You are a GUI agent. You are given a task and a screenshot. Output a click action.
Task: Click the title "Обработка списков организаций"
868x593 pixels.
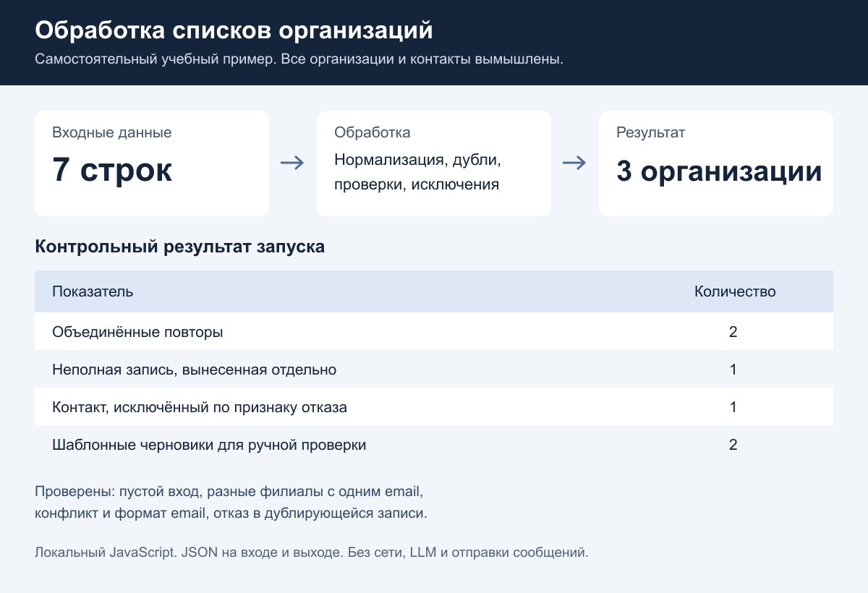(234, 32)
